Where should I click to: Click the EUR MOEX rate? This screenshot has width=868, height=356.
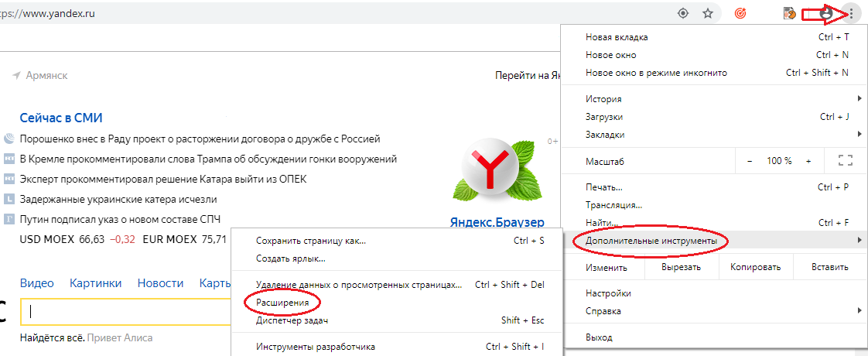tap(185, 240)
